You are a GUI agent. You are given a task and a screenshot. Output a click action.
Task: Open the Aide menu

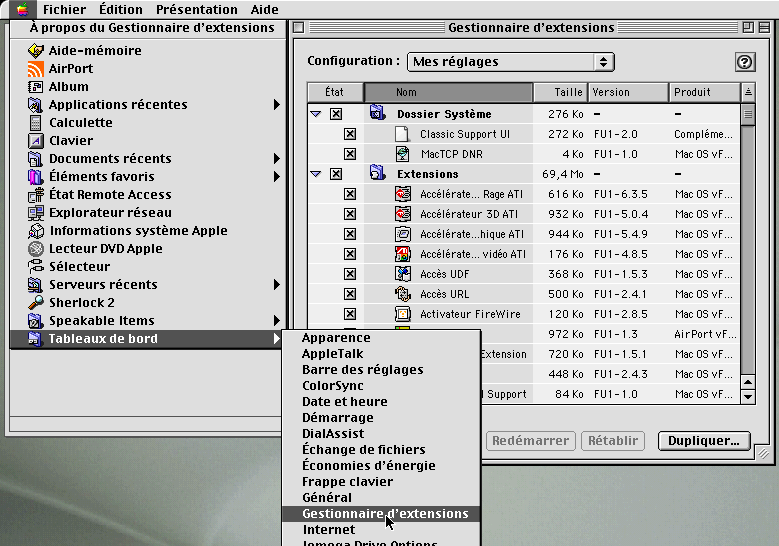pyautogui.click(x=264, y=9)
